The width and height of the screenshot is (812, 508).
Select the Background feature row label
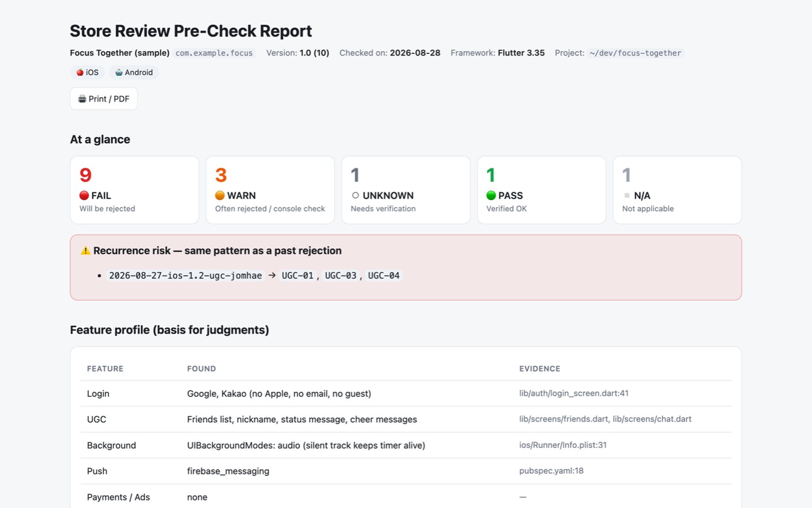pos(111,446)
